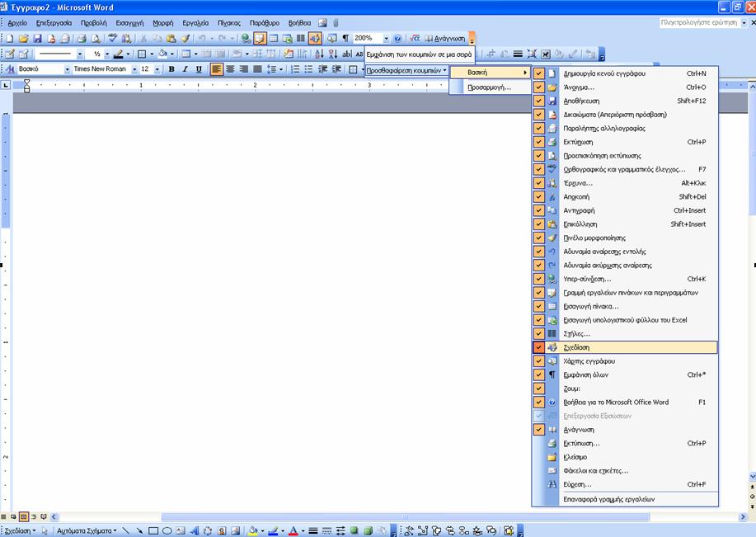Click the Προσαρμογή... menu entry
The height and width of the screenshot is (537, 756).
(490, 87)
